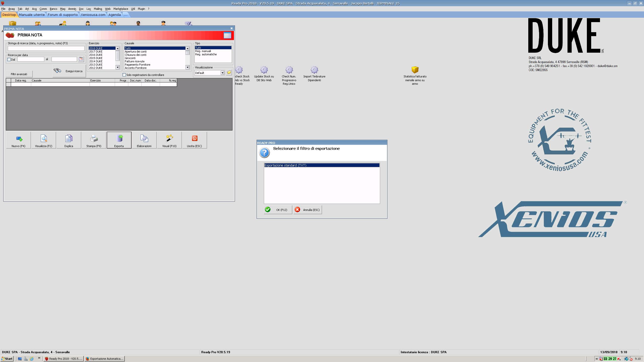Select 2015 DUKE in Esercizio list
This screenshot has height=362, width=644.
[x=102, y=58]
